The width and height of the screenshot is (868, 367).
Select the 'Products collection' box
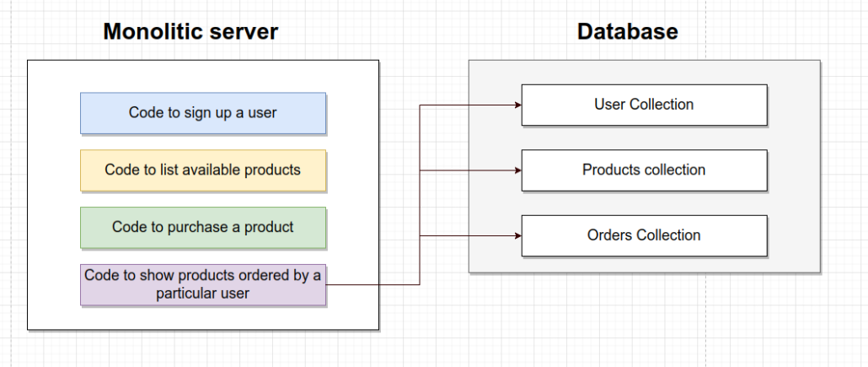[645, 170]
